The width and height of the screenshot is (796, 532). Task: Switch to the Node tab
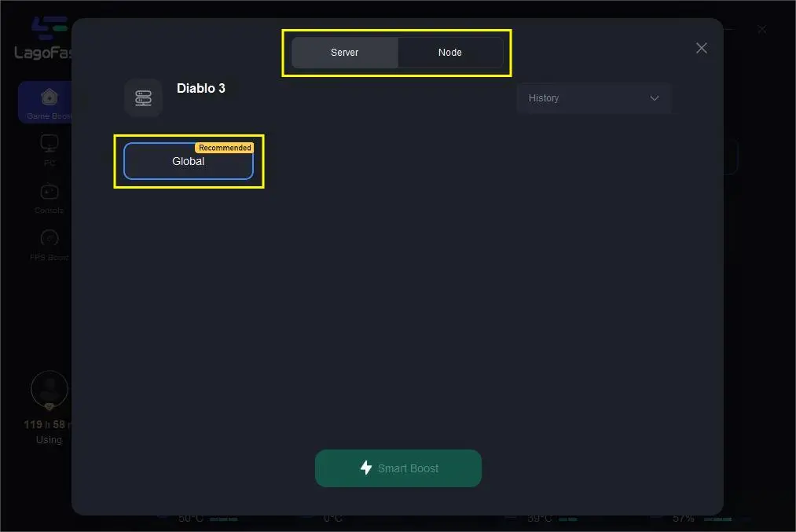point(450,53)
